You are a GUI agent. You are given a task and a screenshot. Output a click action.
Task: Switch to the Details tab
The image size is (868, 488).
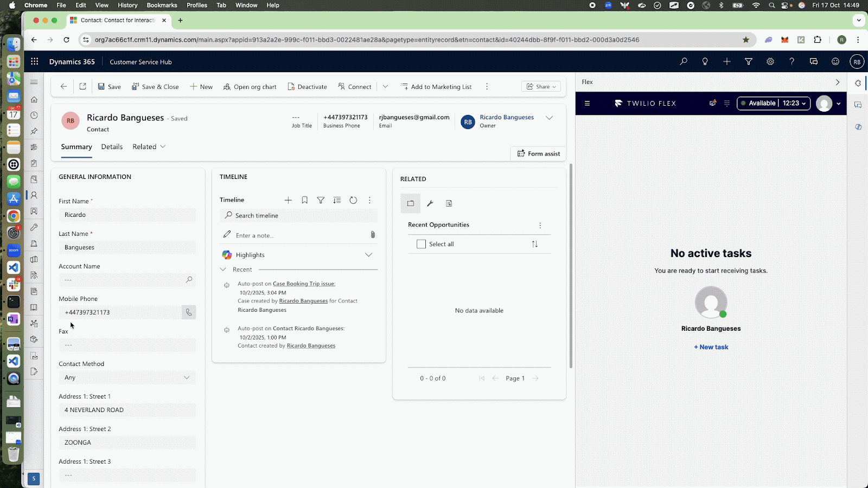click(x=112, y=146)
